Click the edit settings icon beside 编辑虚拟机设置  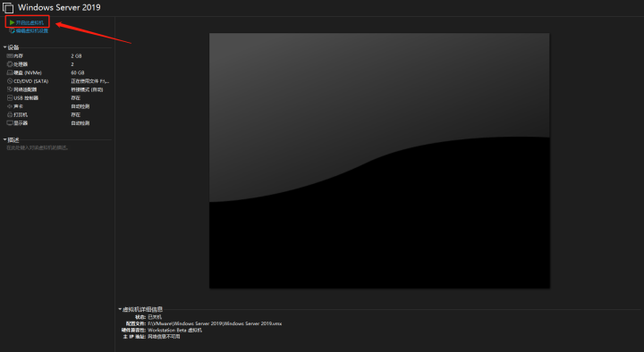[x=12, y=30]
